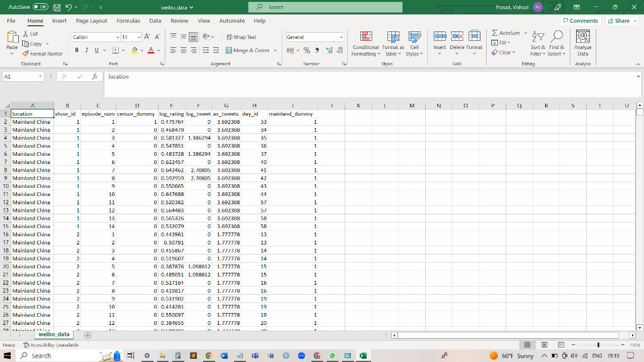Click the Save icon in title bar
The height and width of the screenshot is (362, 644).
(57, 8)
